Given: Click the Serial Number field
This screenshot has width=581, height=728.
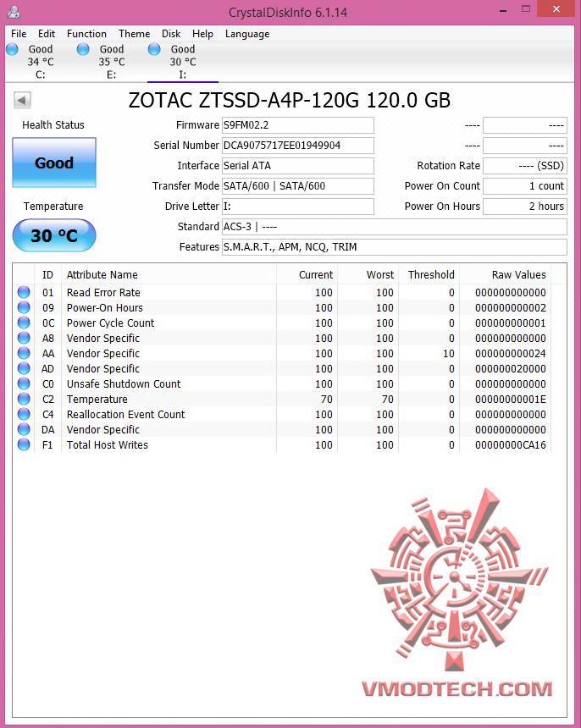Looking at the screenshot, I should tap(297, 146).
